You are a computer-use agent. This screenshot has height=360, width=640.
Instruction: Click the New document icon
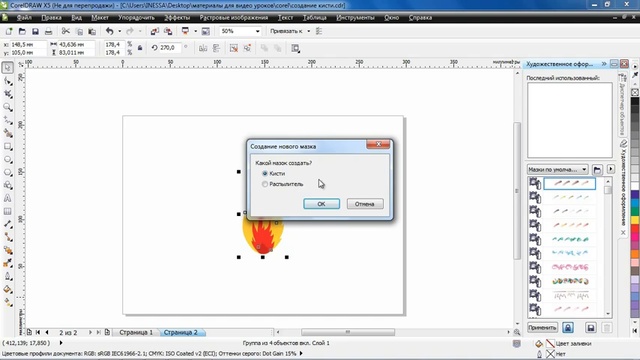pos(9,31)
